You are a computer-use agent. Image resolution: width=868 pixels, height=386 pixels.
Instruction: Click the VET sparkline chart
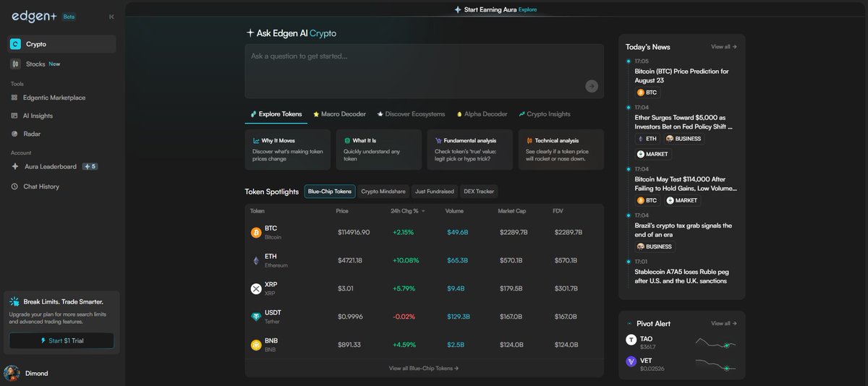pyautogui.click(x=716, y=365)
